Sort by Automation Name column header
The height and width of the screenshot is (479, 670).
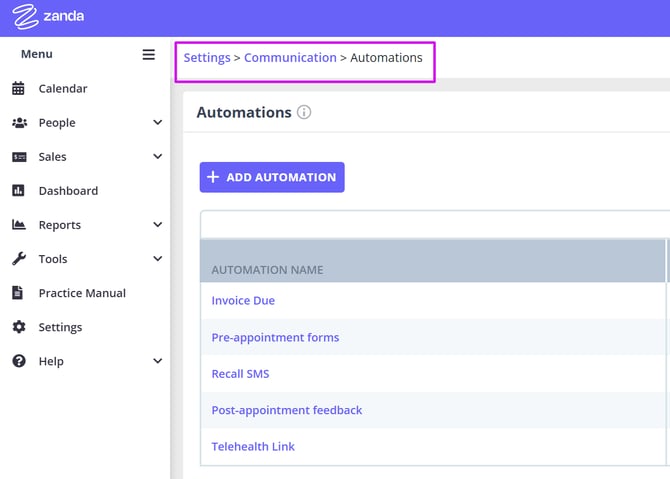(x=267, y=270)
